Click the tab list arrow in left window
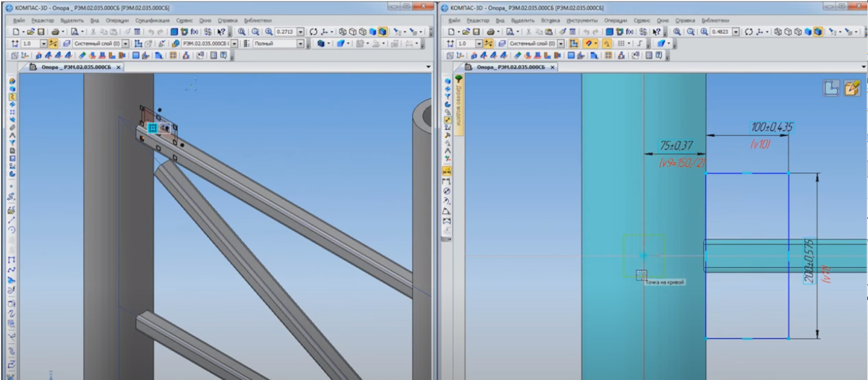The width and height of the screenshot is (868, 380). [428, 66]
